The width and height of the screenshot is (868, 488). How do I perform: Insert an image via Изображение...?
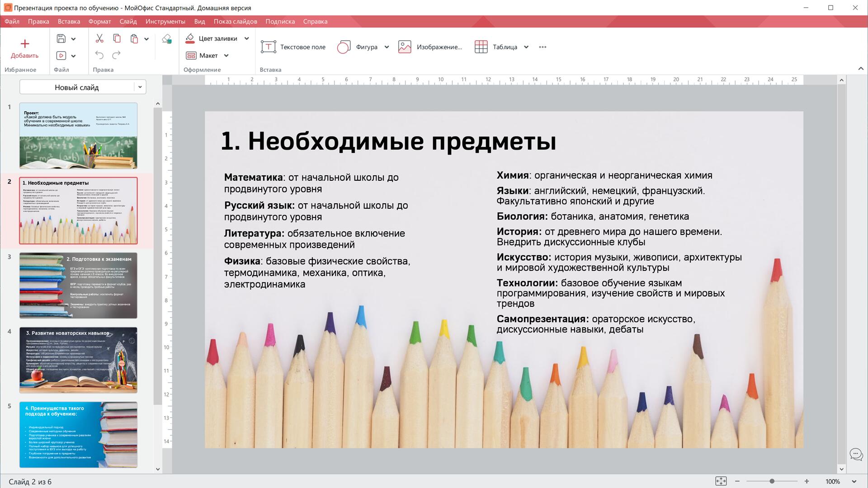coord(430,47)
